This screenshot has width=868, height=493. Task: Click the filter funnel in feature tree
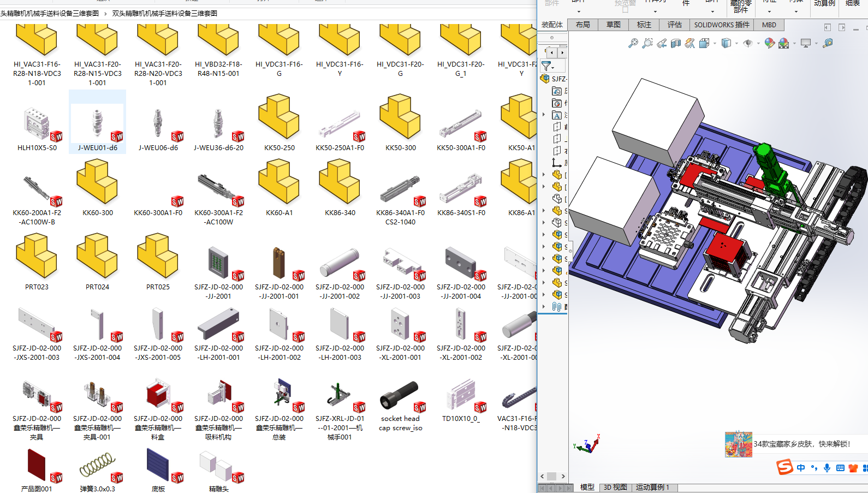[x=546, y=66]
